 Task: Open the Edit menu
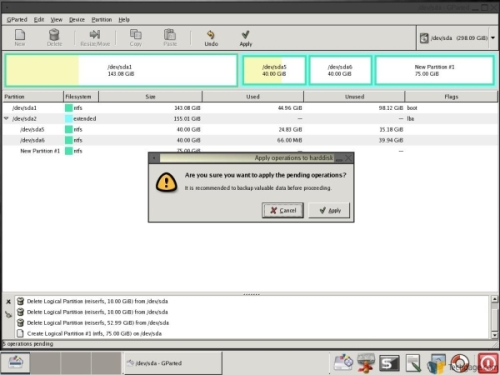pyautogui.click(x=39, y=20)
